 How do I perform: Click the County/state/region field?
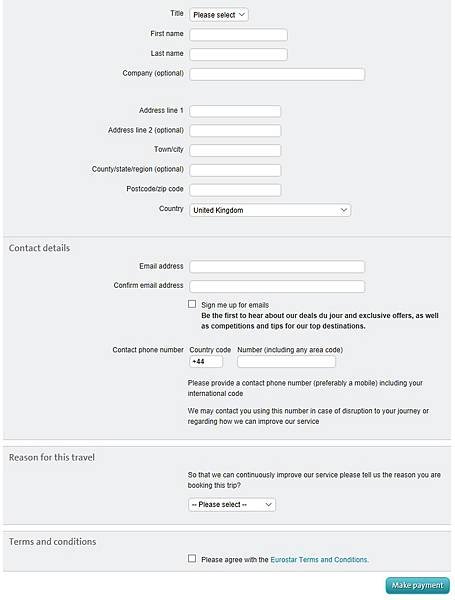point(235,170)
